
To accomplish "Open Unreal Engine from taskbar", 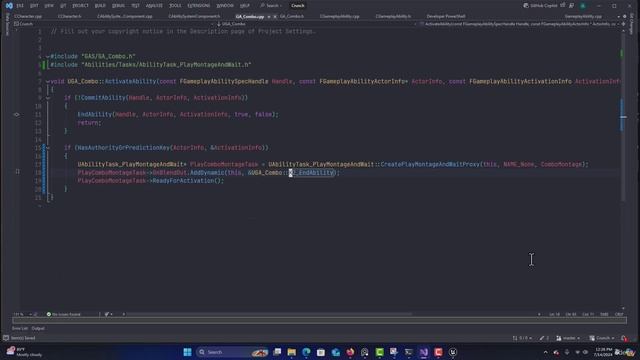I will click(453, 352).
